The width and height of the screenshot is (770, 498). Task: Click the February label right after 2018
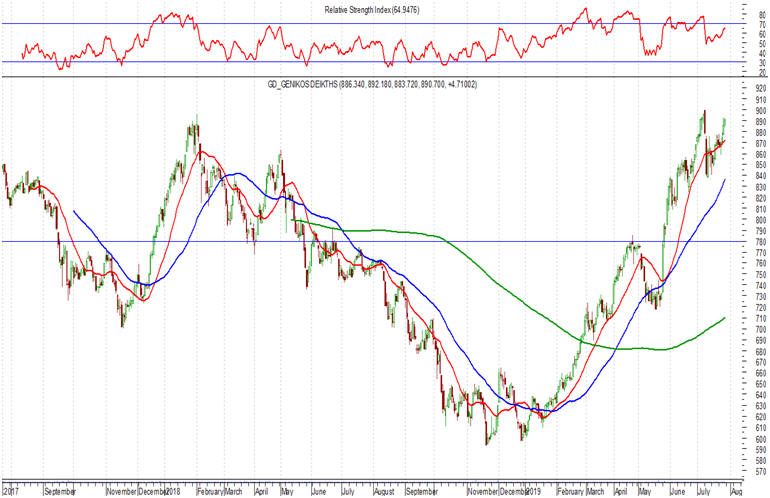point(211,491)
